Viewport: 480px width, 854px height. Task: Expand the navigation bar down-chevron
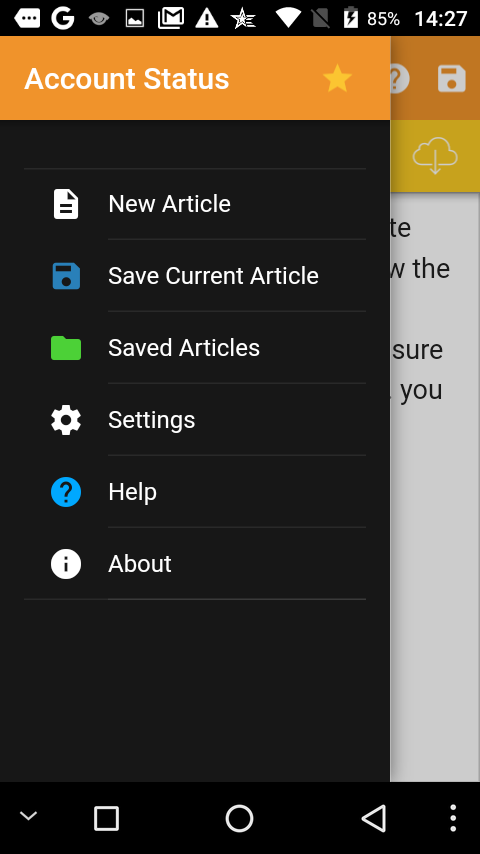[28, 816]
